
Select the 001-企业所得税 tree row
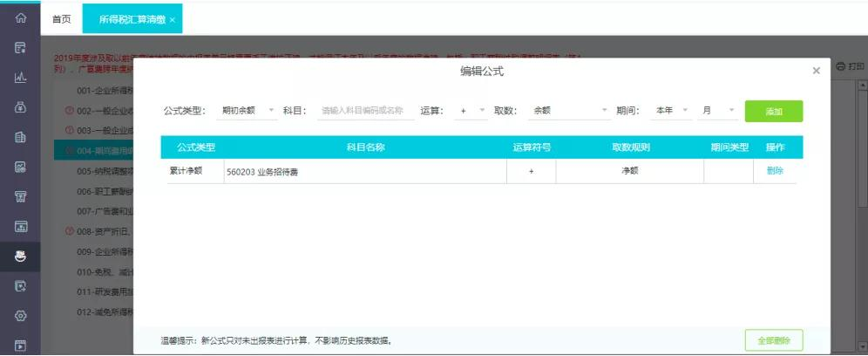coord(94,90)
